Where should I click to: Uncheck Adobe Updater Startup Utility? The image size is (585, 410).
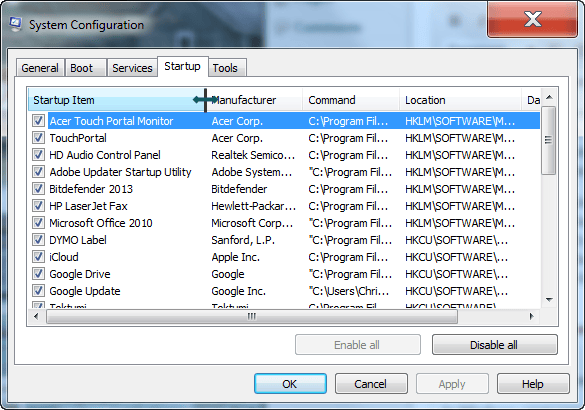38,172
